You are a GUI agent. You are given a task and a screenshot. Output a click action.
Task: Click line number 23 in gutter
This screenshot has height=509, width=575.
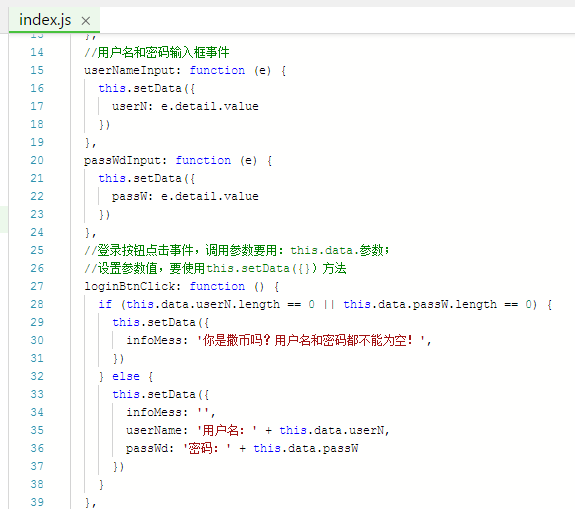[37, 214]
